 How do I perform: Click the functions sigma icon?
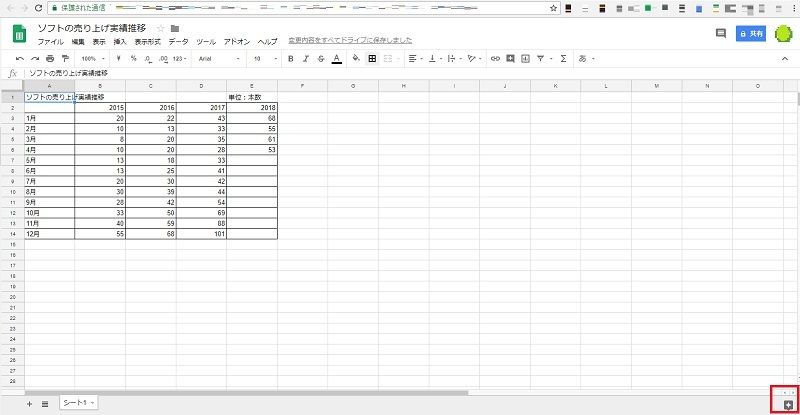pos(563,59)
